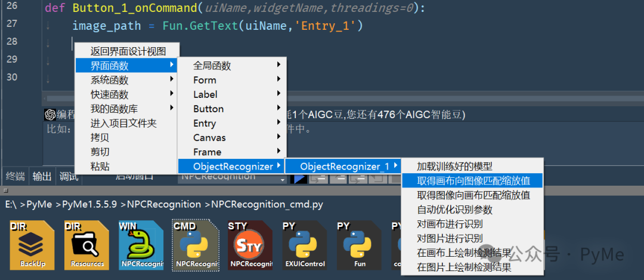Select 对图片进行识别 function

click(x=472, y=238)
